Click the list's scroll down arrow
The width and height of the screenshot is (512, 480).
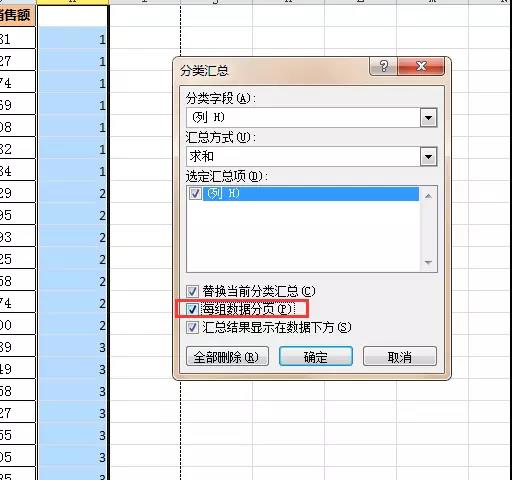coord(428,263)
